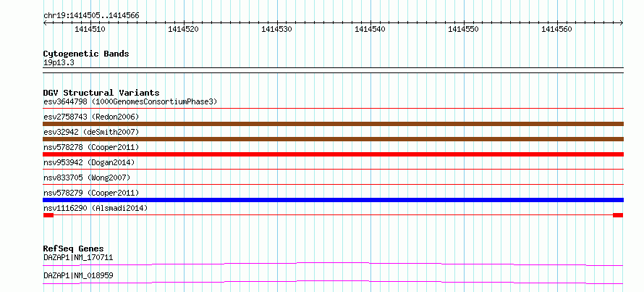Screen dimensions: 644x292
Task: Open variant nsv953942 (Dogan2014) label
Action: 89,162
